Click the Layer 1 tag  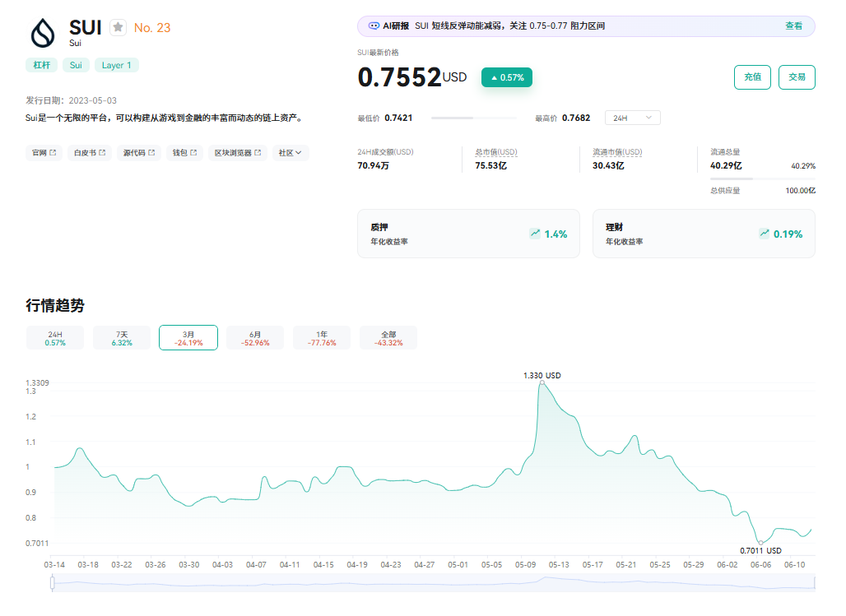tap(117, 65)
